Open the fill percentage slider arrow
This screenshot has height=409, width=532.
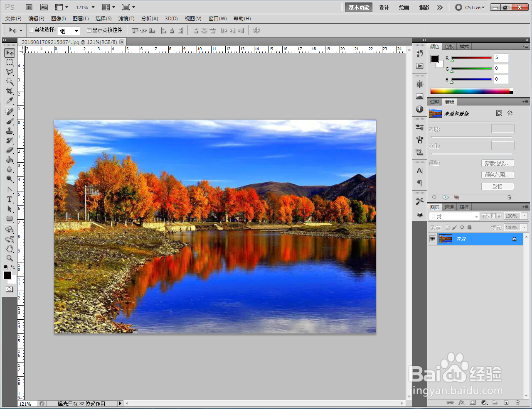pyautogui.click(x=525, y=228)
